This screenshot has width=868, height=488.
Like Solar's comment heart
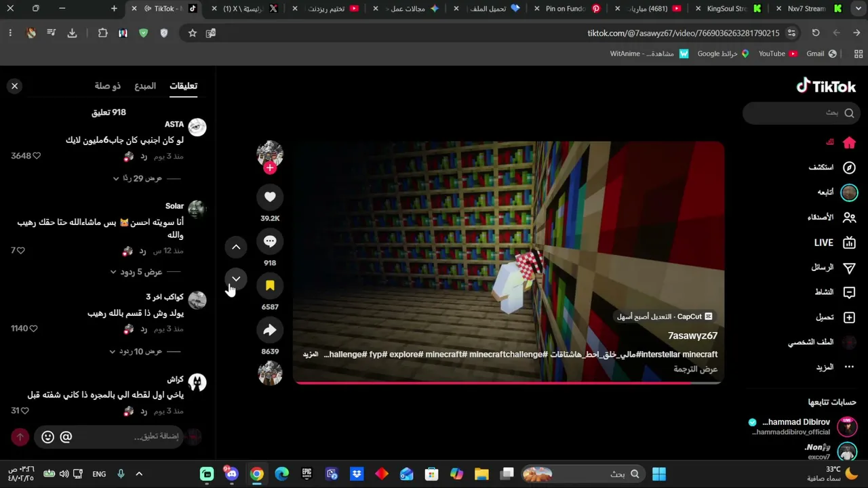21,251
